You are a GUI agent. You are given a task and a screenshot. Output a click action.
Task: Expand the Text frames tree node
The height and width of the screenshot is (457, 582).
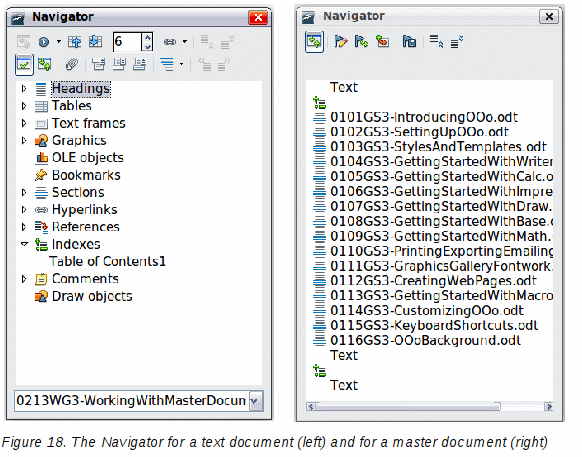pos(24,123)
